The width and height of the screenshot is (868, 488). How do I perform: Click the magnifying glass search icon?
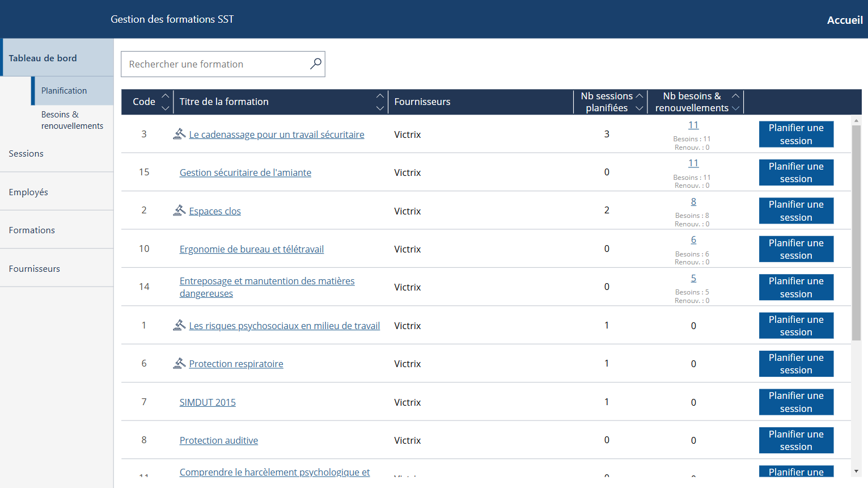tap(316, 64)
